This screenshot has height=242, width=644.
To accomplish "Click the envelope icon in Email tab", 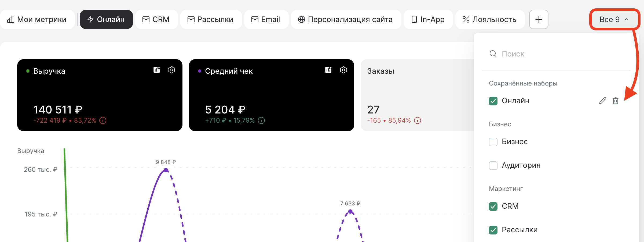I will click(255, 19).
